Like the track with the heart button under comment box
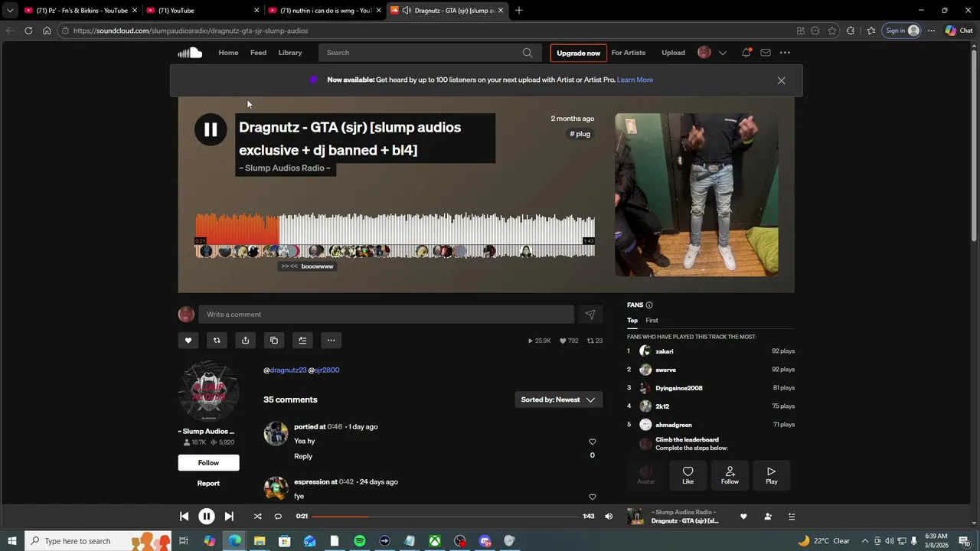The width and height of the screenshot is (980, 551). click(188, 341)
